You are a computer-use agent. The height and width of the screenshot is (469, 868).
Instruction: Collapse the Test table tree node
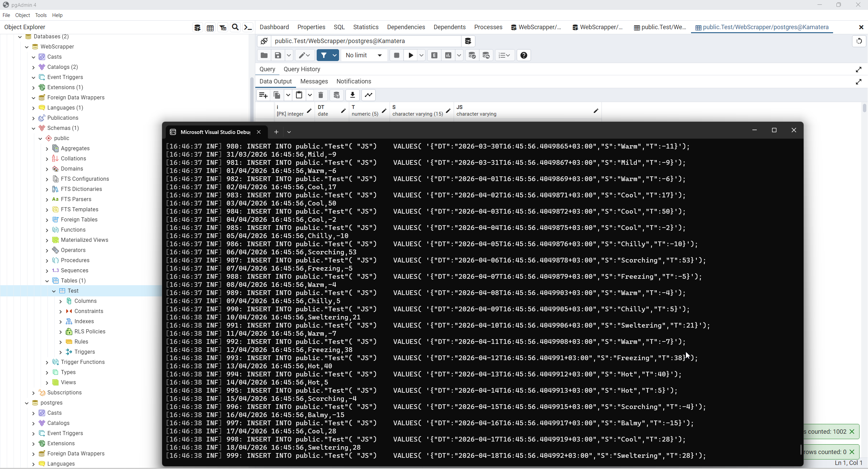pos(54,291)
